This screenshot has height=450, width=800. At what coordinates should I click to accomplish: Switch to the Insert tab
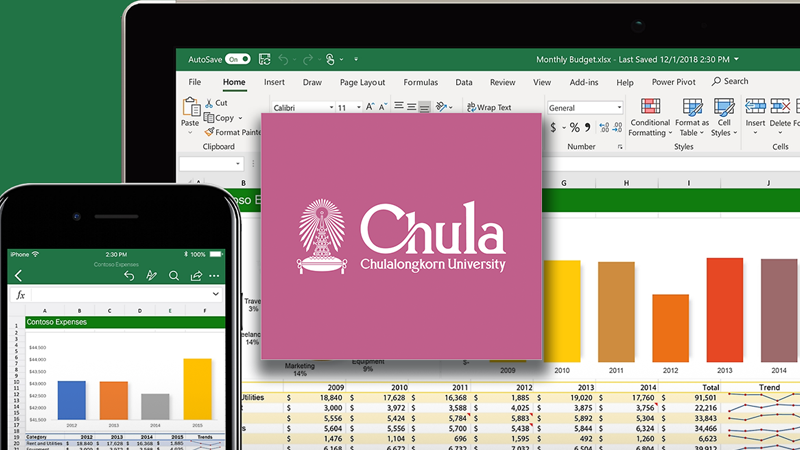coord(274,82)
